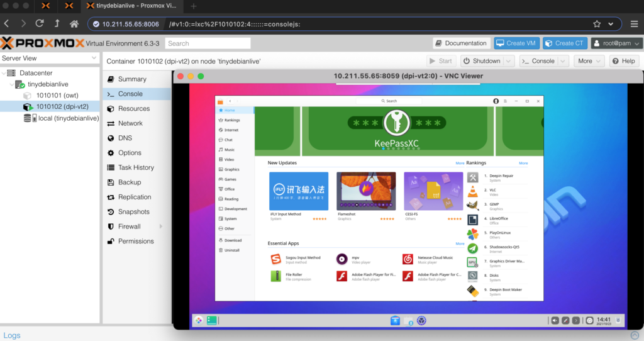Click the Create VM button
This screenshot has height=341, width=644.
517,43
